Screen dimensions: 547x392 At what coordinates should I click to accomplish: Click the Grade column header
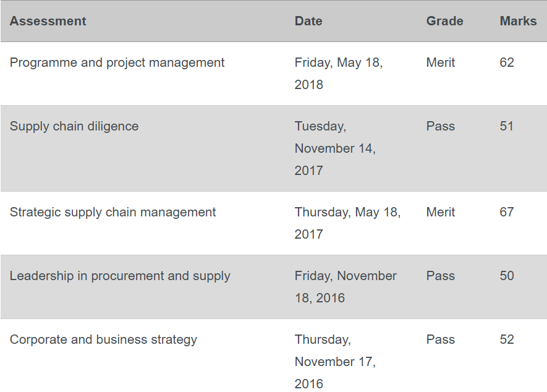click(445, 21)
